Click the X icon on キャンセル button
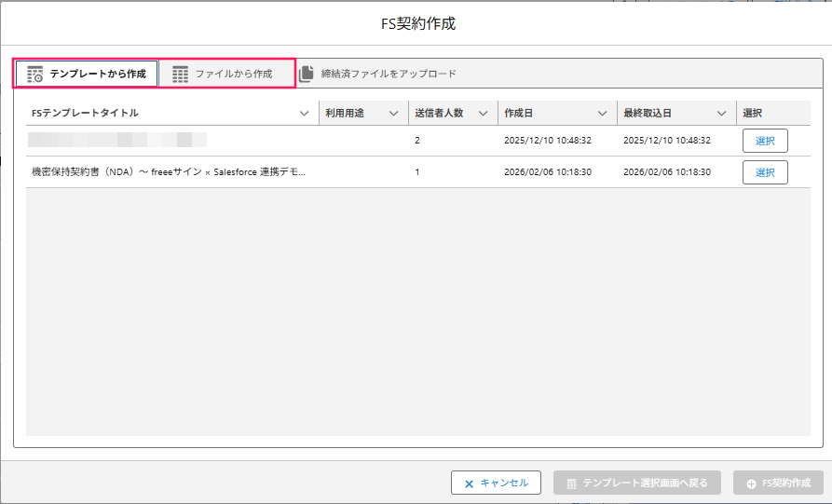The height and width of the screenshot is (504, 832). pos(469,484)
